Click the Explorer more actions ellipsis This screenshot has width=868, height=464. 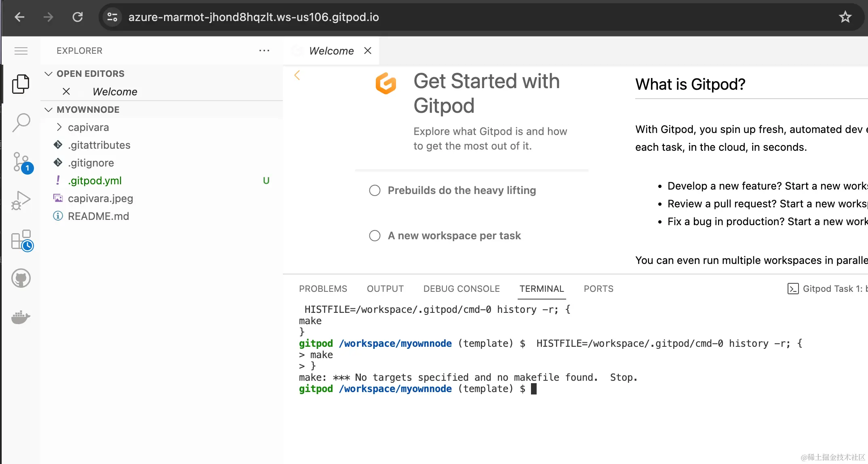(264, 51)
